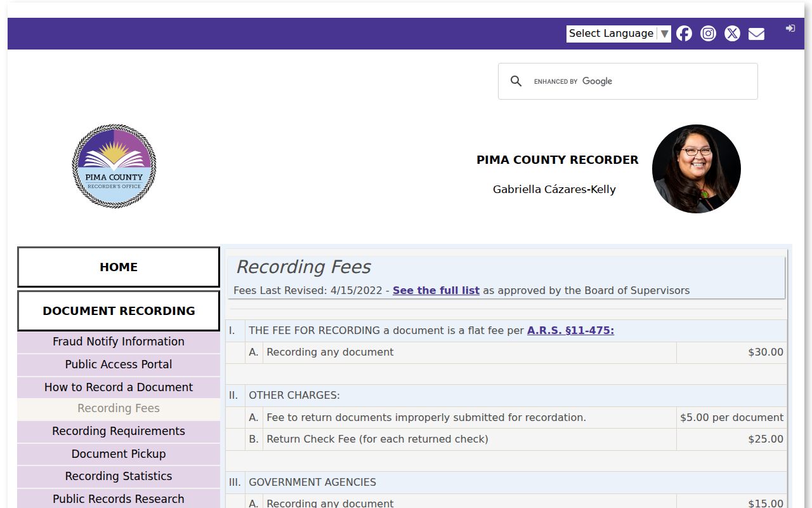This screenshot has width=812, height=508.
Task: Click the $25.00 return check fee
Action: tap(731, 439)
